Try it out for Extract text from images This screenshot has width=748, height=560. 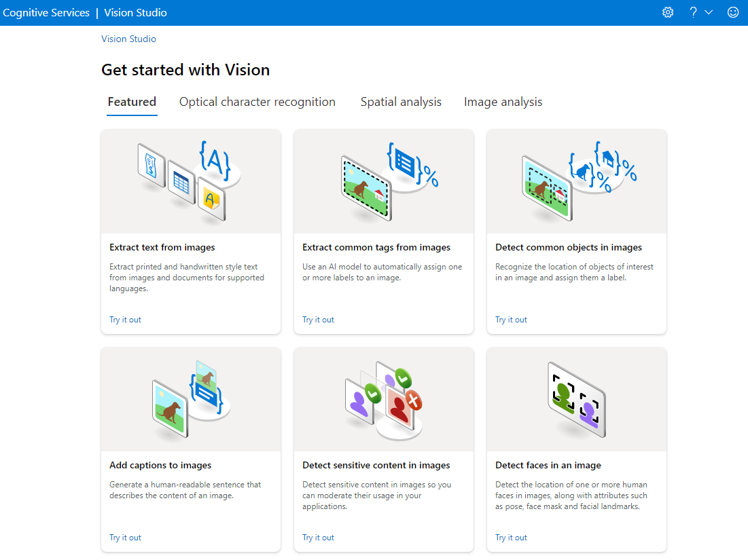pos(125,320)
